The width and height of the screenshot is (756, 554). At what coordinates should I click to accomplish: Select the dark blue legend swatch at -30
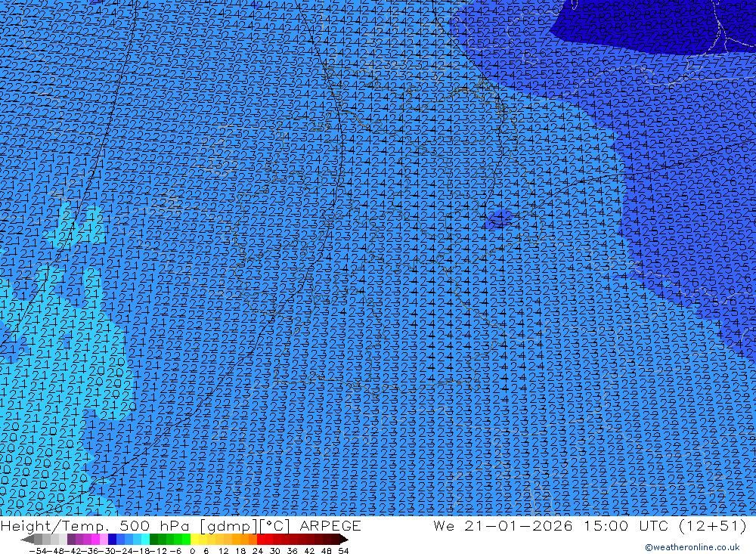(x=113, y=539)
